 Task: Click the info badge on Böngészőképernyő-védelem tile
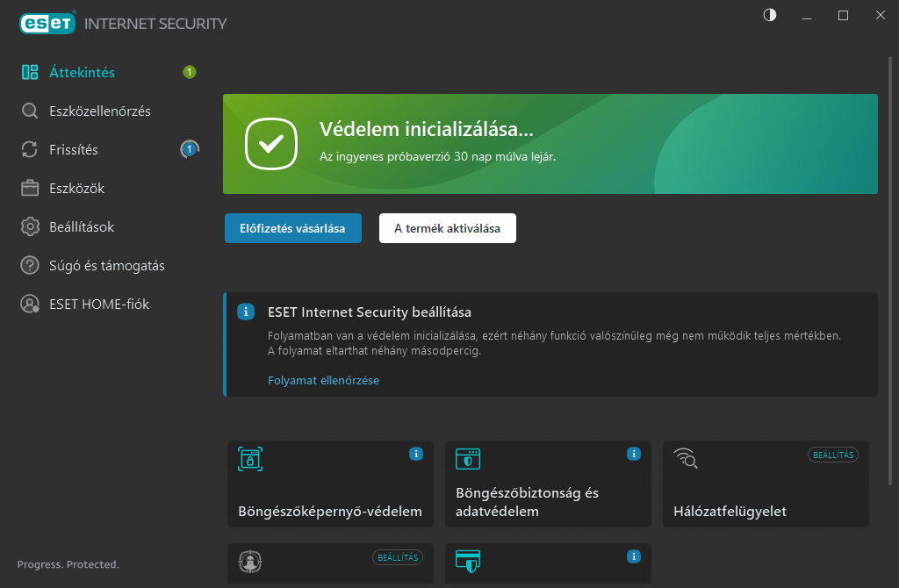(416, 454)
